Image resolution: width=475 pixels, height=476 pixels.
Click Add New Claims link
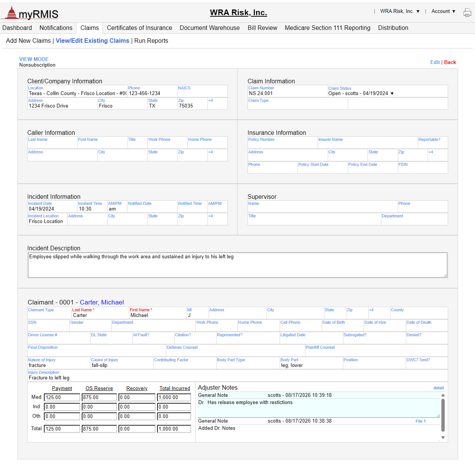[x=28, y=41]
